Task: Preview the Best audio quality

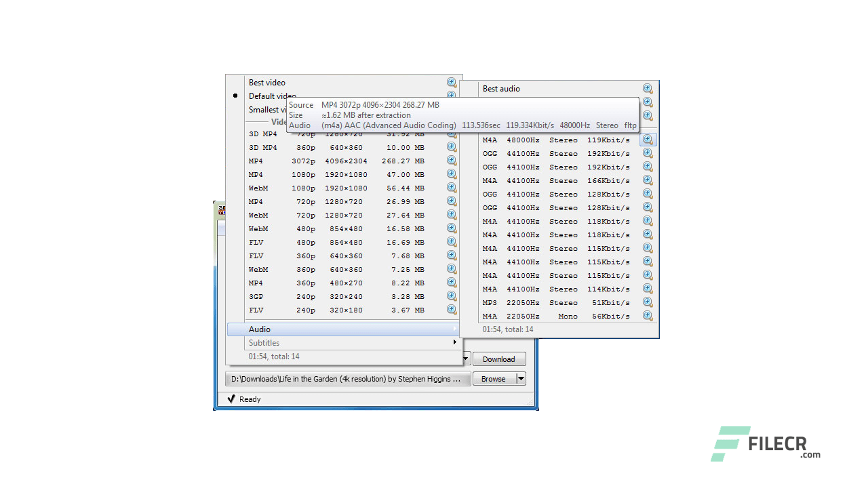Action: click(x=647, y=88)
